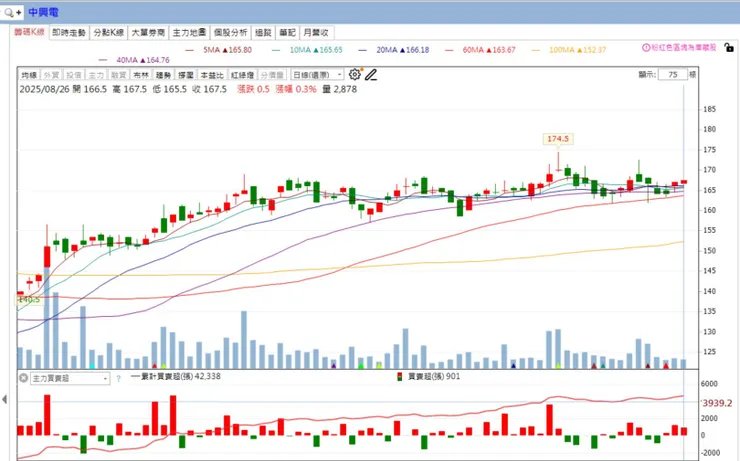The height and width of the screenshot is (461, 740).
Task: Open the 月營收 tab
Action: click(x=316, y=33)
